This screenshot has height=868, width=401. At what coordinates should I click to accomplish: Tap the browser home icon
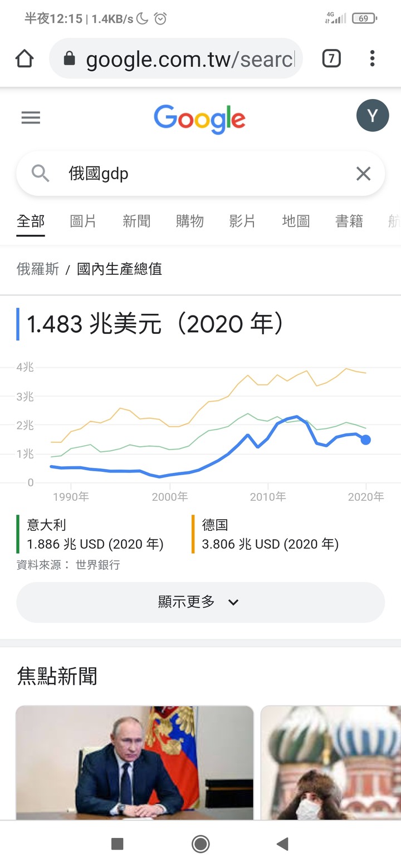click(x=25, y=58)
